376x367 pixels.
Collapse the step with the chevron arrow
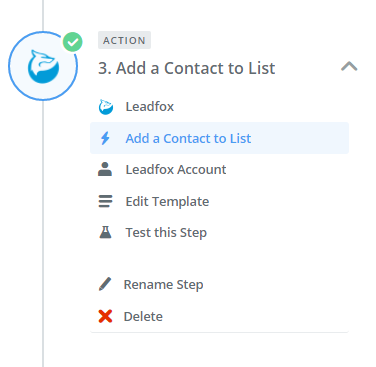coord(349,66)
